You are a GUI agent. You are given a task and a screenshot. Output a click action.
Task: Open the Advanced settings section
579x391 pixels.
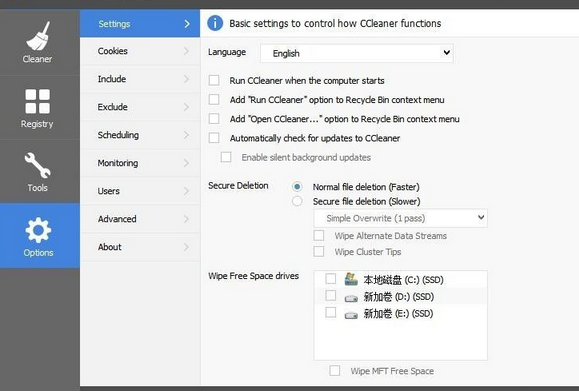pos(140,219)
